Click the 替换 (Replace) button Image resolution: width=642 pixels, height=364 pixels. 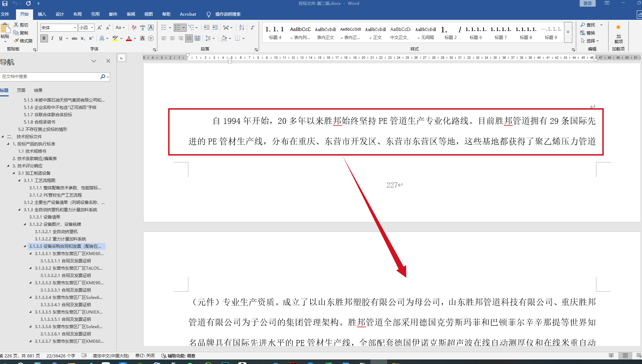588,33
